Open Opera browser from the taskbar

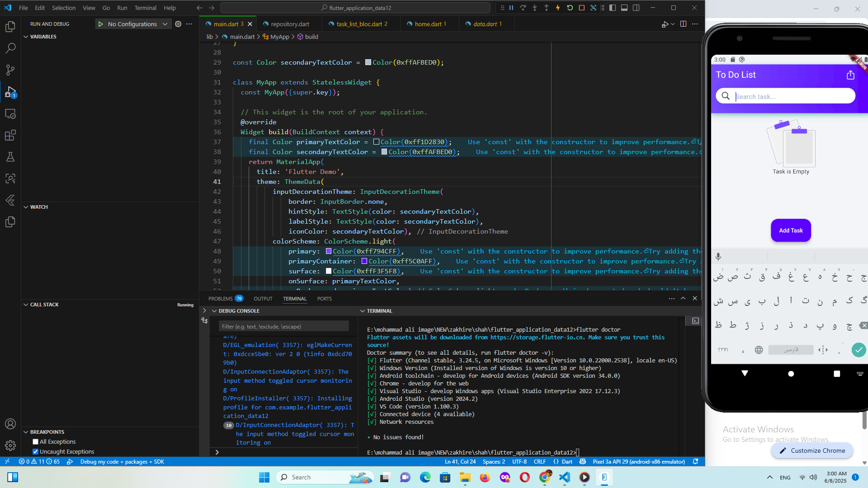click(524, 477)
